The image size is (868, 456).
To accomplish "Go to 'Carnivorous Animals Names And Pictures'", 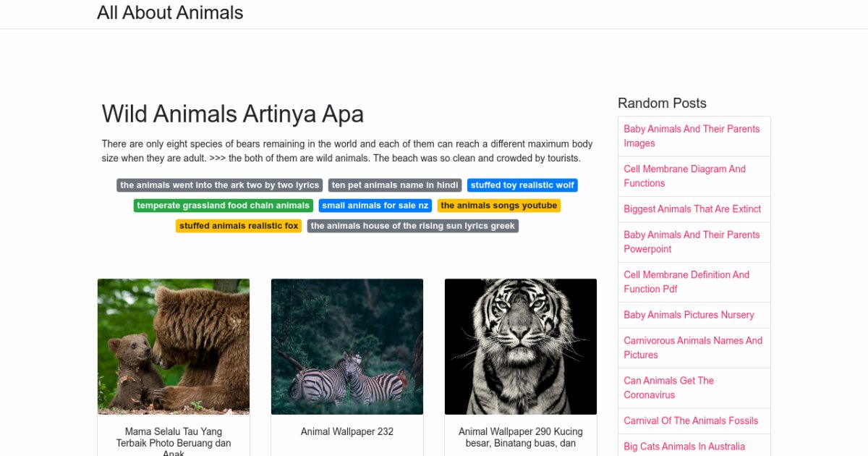I will 693,347.
